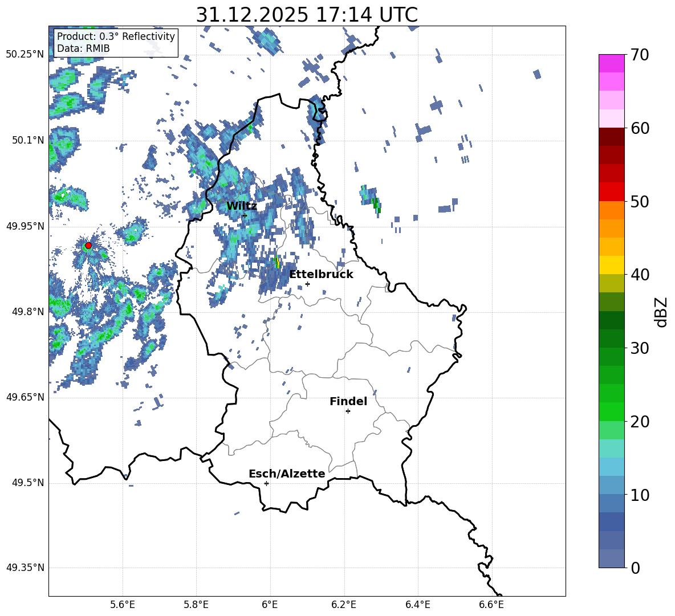
Task: Click the colorbar 50 tick label
Action: click(x=640, y=201)
